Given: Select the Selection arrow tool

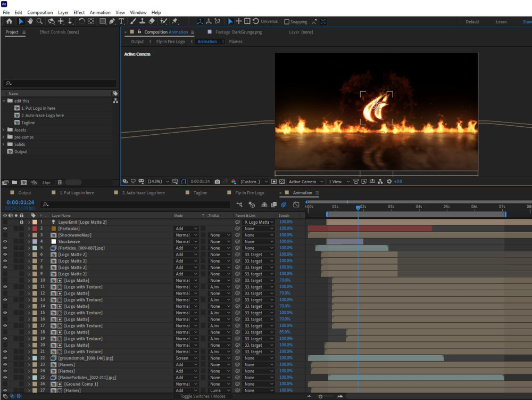Looking at the screenshot, I should click(x=21, y=21).
